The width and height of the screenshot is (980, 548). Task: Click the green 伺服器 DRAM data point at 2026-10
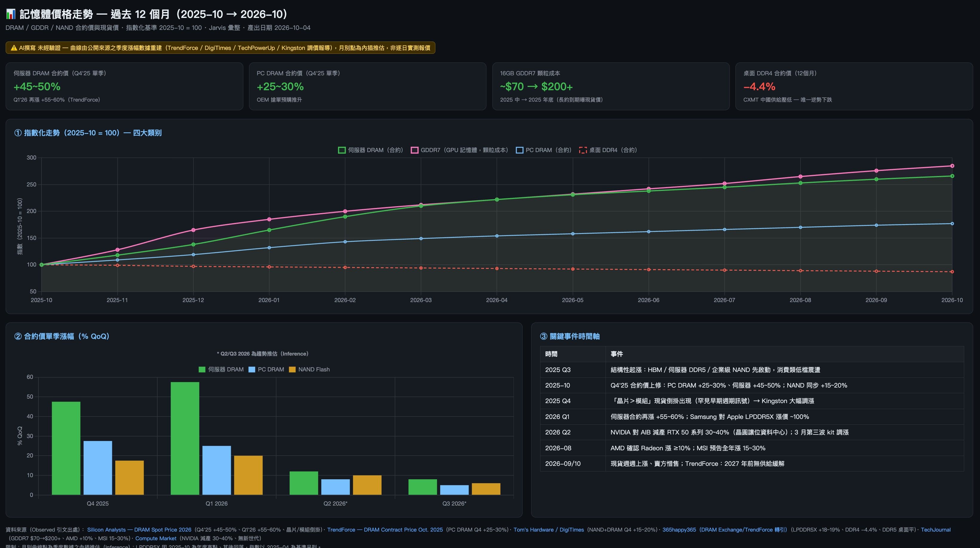[x=952, y=176]
